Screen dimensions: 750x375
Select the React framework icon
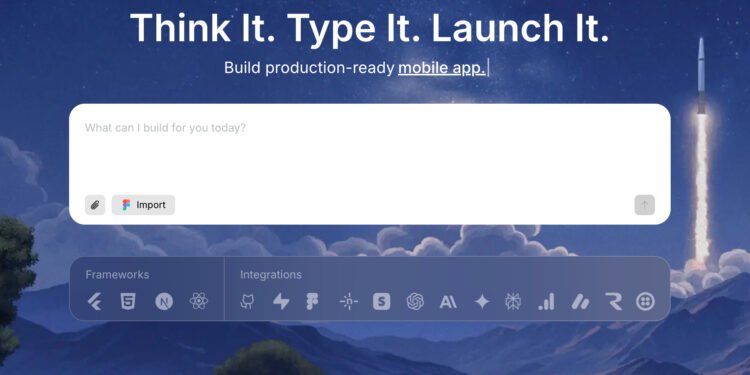pyautogui.click(x=199, y=301)
